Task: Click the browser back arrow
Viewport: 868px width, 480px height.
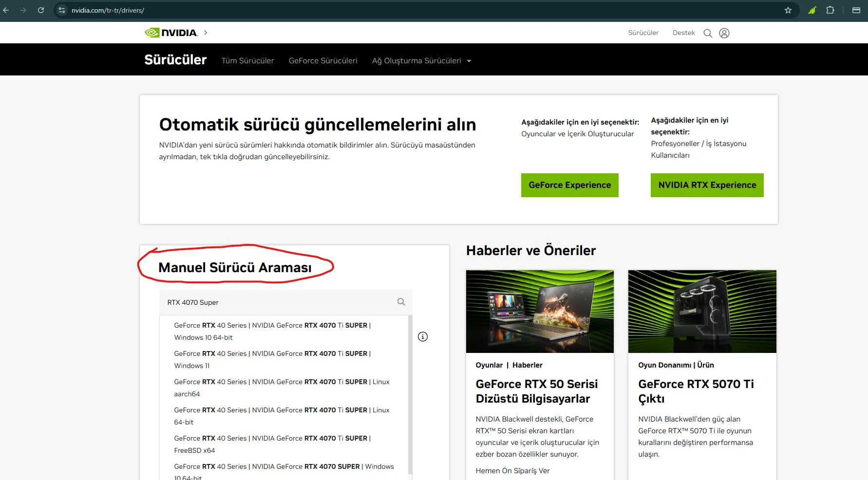Action: pyautogui.click(x=6, y=10)
